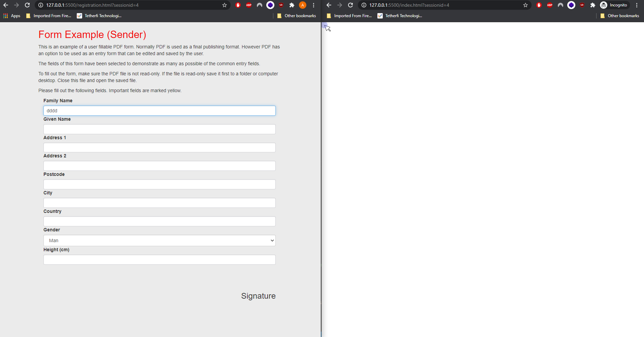Screen dimensions: 644x337
Task: Open the Extensions puzzle piece menu
Action: 292,5
